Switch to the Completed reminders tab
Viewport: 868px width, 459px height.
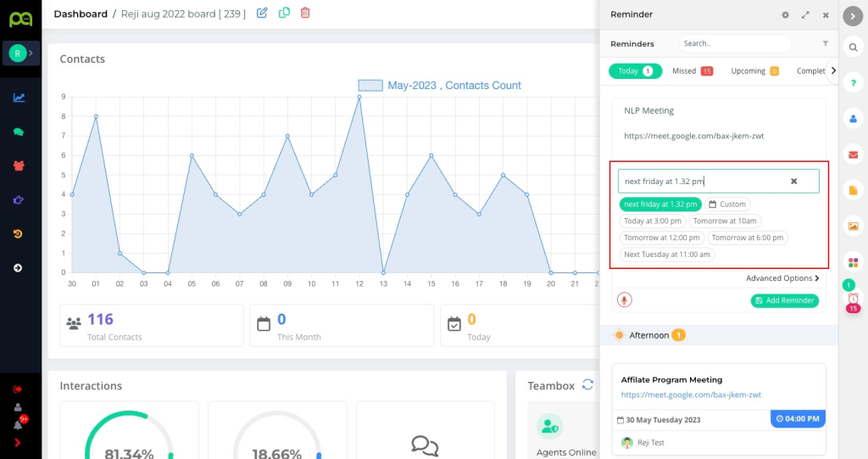[810, 71]
